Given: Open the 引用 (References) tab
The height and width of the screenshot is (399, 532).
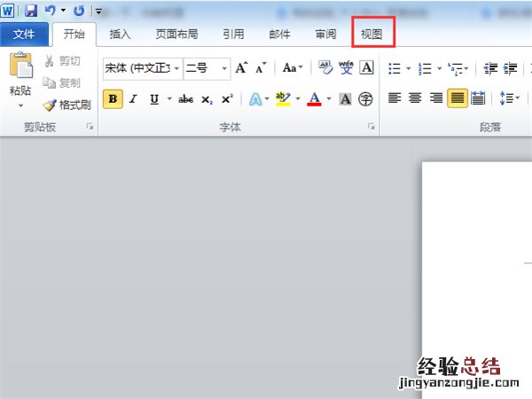Looking at the screenshot, I should (x=233, y=35).
